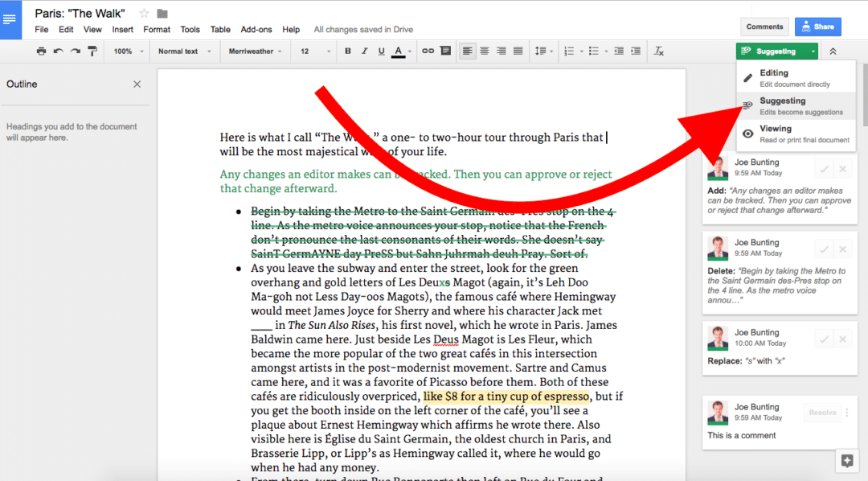
Task: Clear formatting with the Tx icon
Action: [x=659, y=51]
